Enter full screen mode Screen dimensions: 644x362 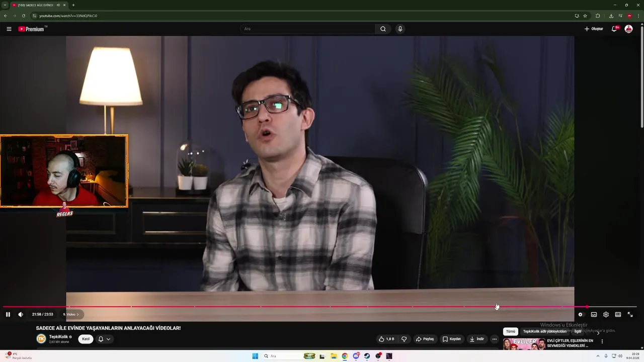coord(630,314)
